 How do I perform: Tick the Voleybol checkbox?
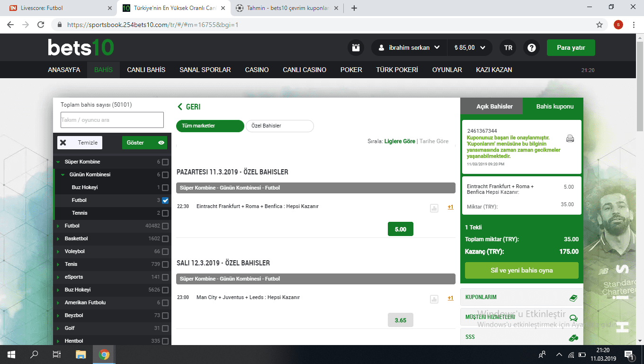(165, 252)
